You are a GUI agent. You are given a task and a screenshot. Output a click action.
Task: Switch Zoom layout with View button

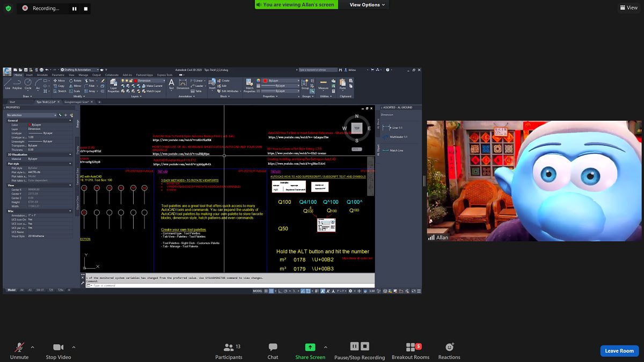(x=628, y=8)
